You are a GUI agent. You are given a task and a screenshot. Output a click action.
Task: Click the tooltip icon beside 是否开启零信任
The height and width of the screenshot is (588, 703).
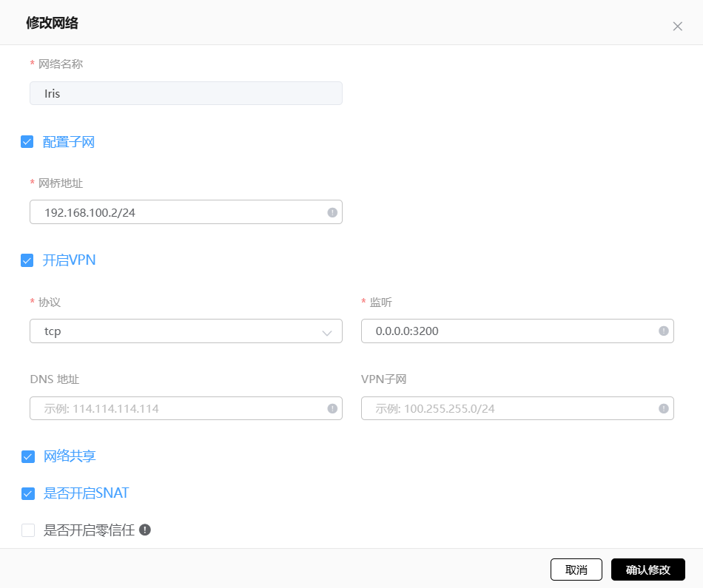tap(145, 530)
